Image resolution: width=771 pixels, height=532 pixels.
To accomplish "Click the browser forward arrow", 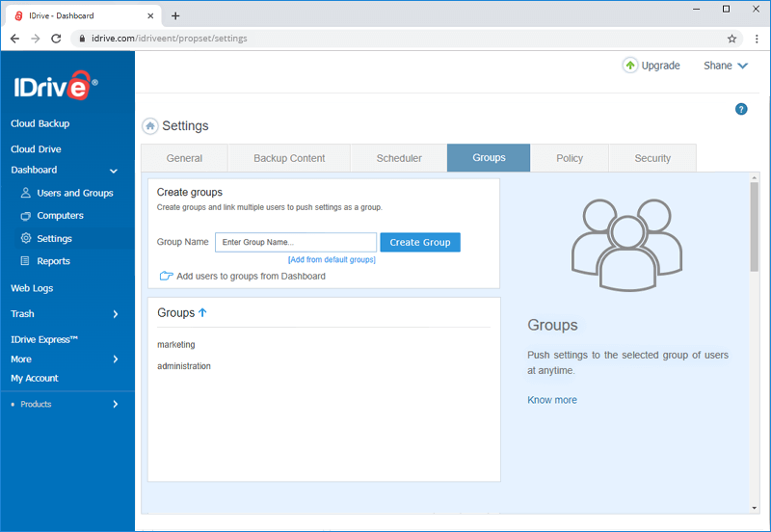I will (36, 39).
